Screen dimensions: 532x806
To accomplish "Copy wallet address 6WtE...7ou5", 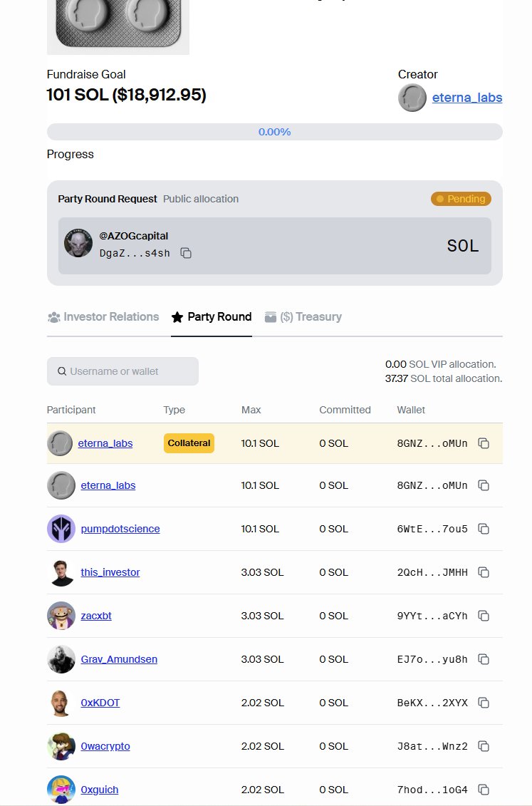I will tap(484, 528).
